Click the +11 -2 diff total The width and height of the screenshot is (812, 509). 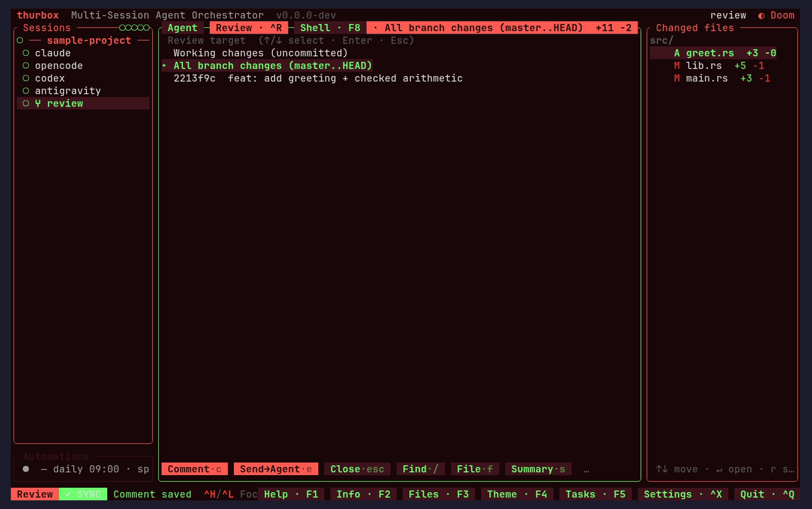point(613,28)
